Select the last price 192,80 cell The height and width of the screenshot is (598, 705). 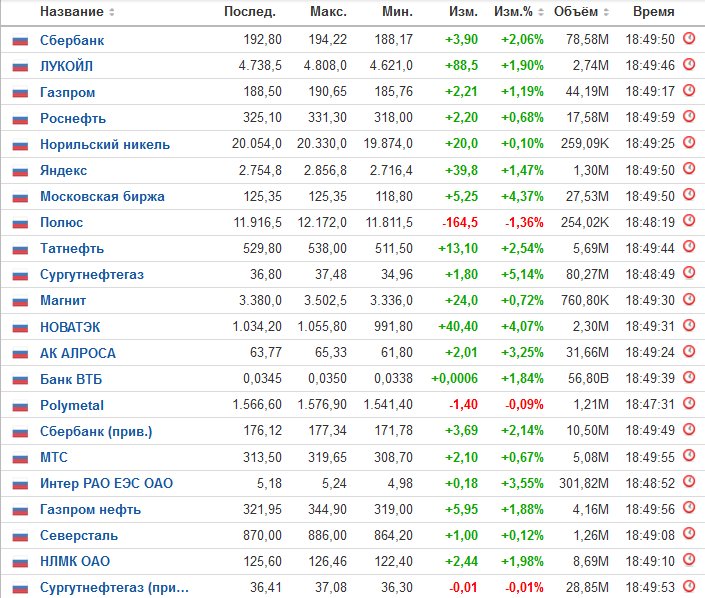(x=263, y=40)
